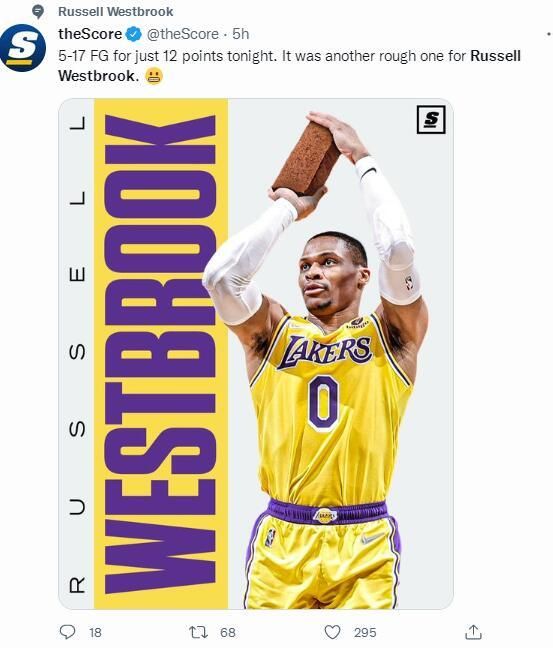The width and height of the screenshot is (553, 648).
Task: Click the blue verified badge
Action: pos(133,34)
